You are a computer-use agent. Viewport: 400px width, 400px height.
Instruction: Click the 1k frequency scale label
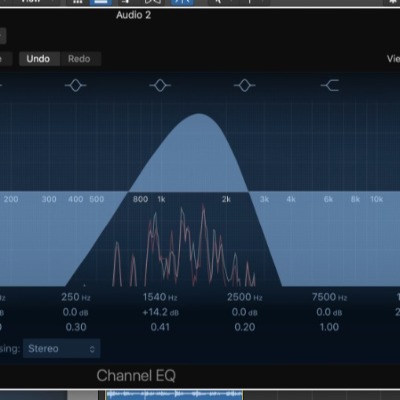tap(161, 199)
